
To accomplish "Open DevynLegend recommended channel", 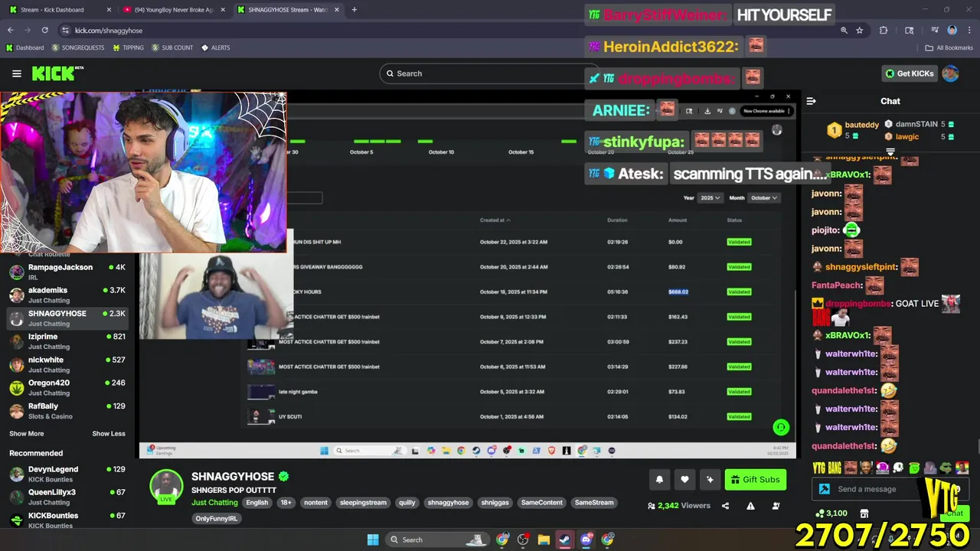I will point(67,474).
